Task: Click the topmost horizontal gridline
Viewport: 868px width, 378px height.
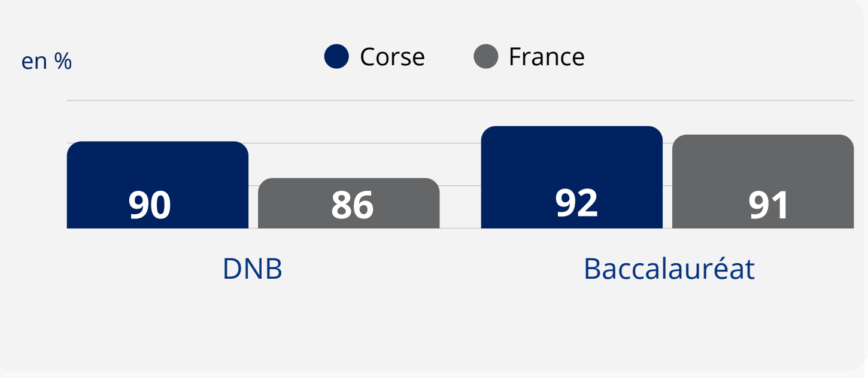Action: coord(460,100)
